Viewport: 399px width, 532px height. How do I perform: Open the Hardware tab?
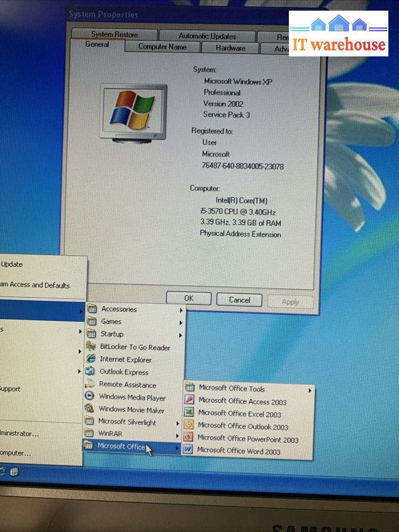tap(230, 48)
